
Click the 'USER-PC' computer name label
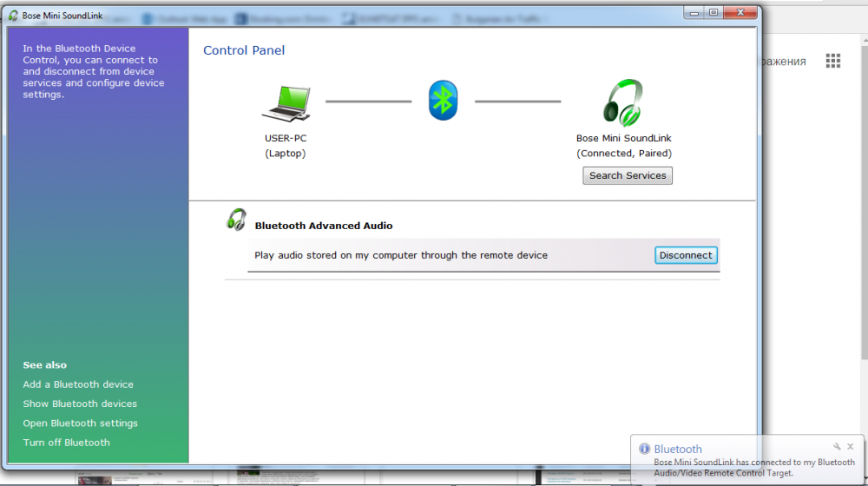pos(285,138)
